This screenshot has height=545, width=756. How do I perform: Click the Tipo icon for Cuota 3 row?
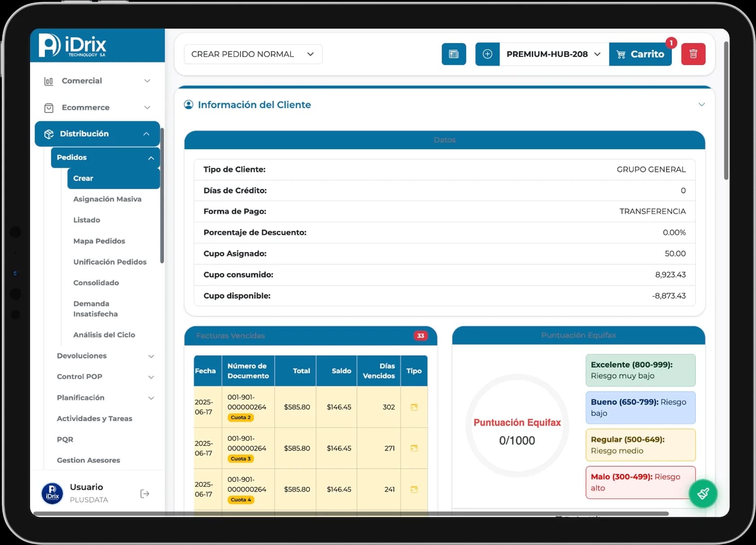coord(414,448)
